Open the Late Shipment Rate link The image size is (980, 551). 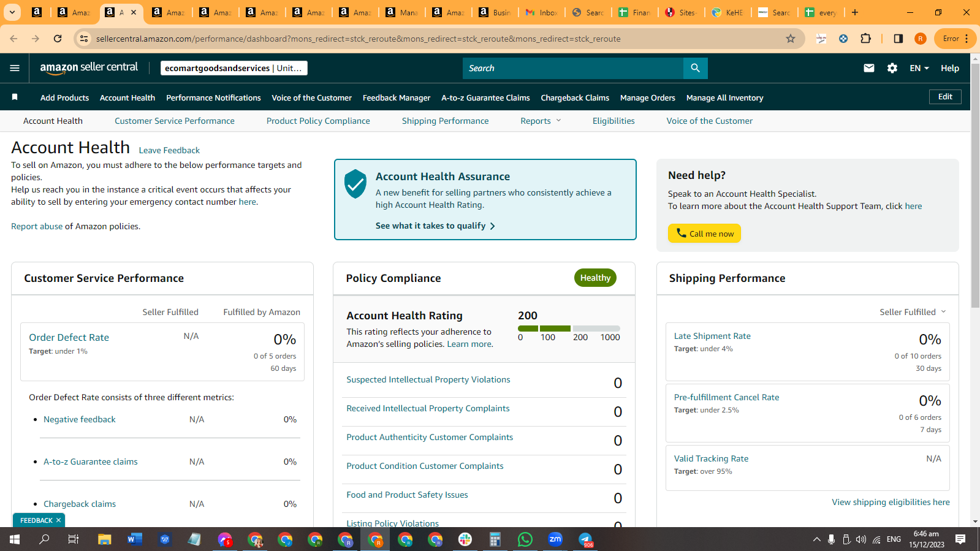[x=712, y=336]
